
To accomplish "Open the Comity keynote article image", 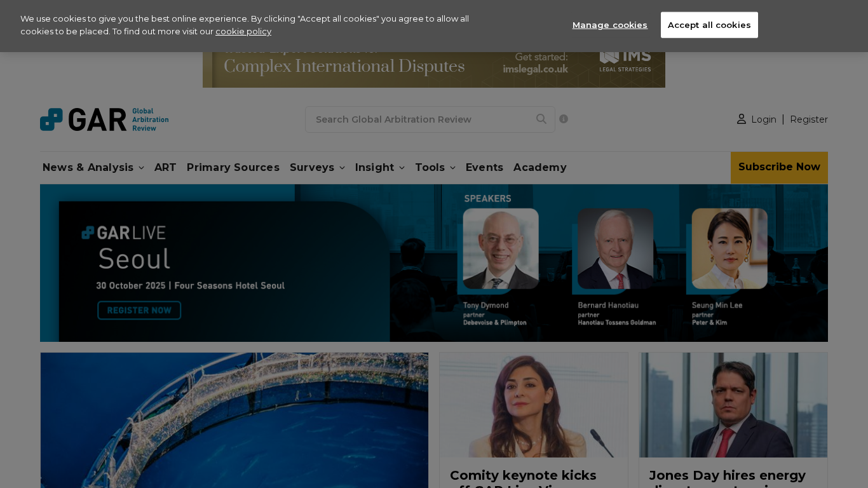I will click(x=534, y=405).
